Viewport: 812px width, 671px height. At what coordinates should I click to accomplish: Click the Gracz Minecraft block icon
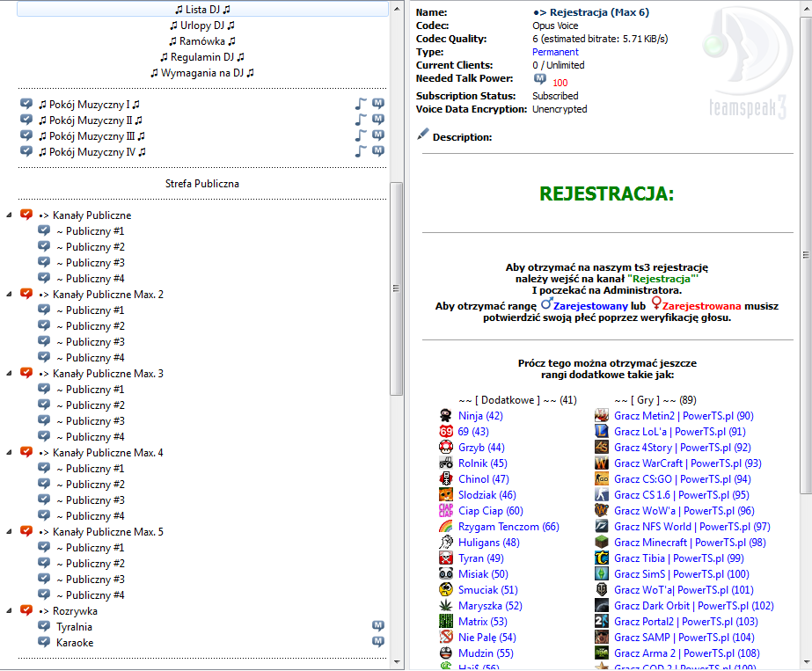[601, 542]
